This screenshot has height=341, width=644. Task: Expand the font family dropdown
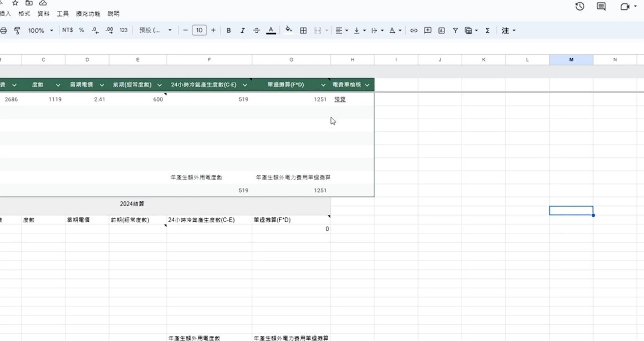point(155,30)
